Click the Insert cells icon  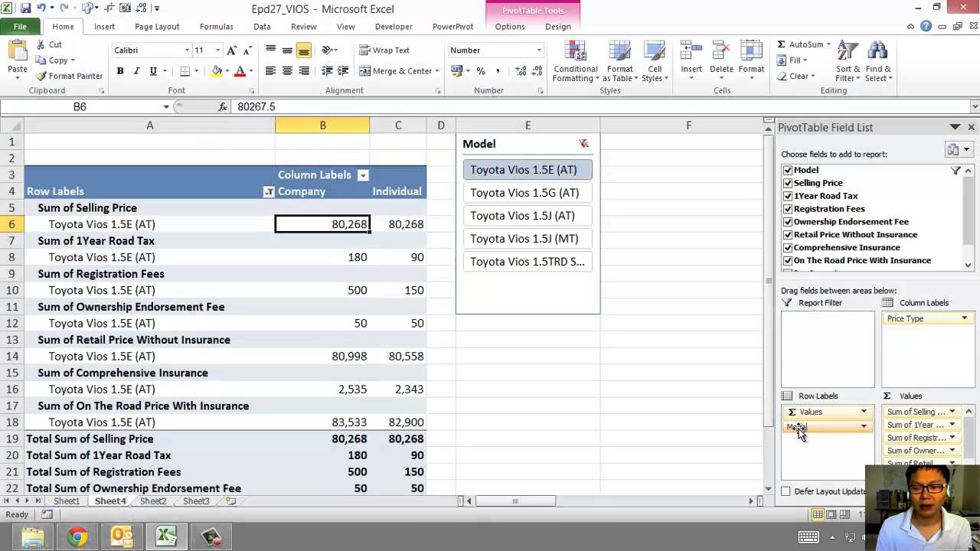tap(691, 51)
